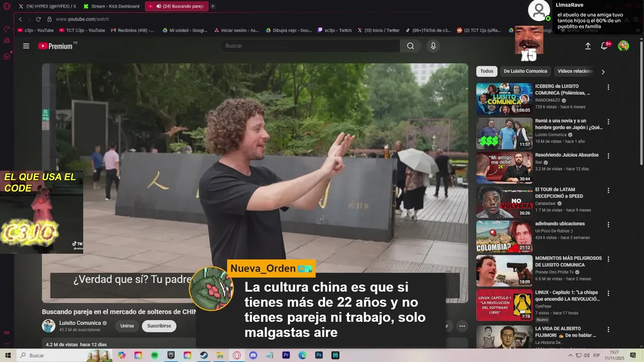
Task: Open ESP keyboard language indicator
Action: click(597, 355)
